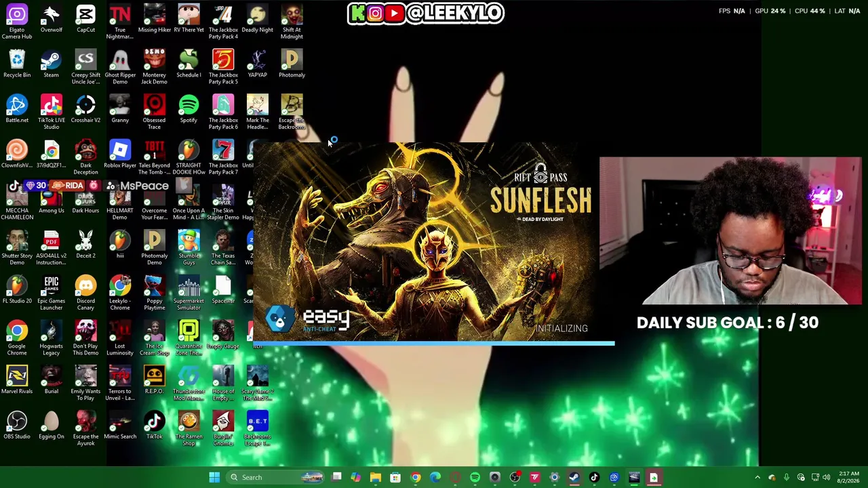Click the Hogwarts Legacy desktop icon

pyautogui.click(x=52, y=338)
